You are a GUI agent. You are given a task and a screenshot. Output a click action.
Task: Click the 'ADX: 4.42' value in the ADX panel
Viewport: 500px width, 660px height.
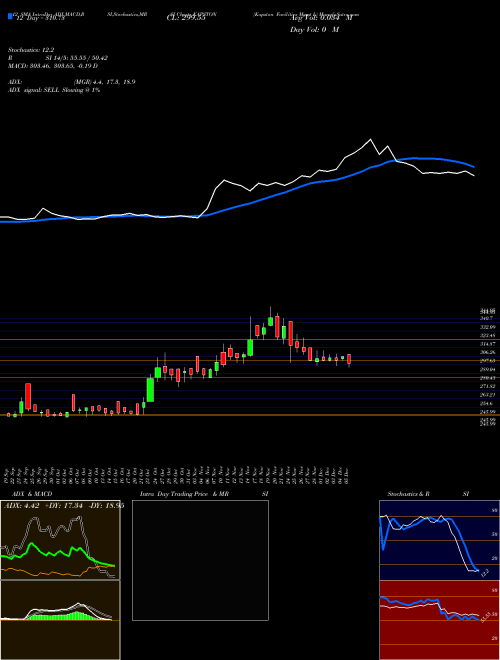coord(21,506)
